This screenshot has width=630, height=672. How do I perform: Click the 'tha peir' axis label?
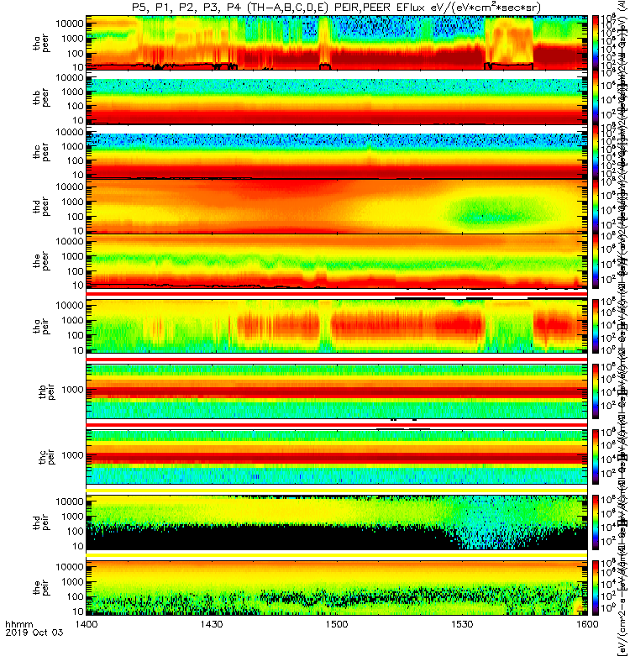tap(41, 326)
